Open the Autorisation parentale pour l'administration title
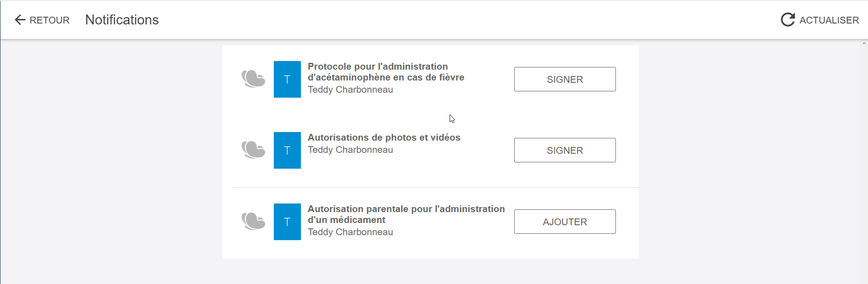 pyautogui.click(x=406, y=214)
